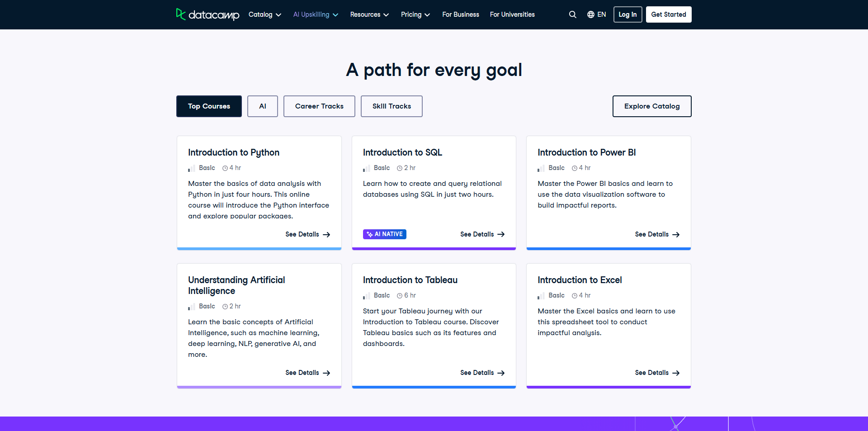This screenshot has width=868, height=431.
Task: Click the clock duration icon on Tableau card
Action: coord(400,296)
